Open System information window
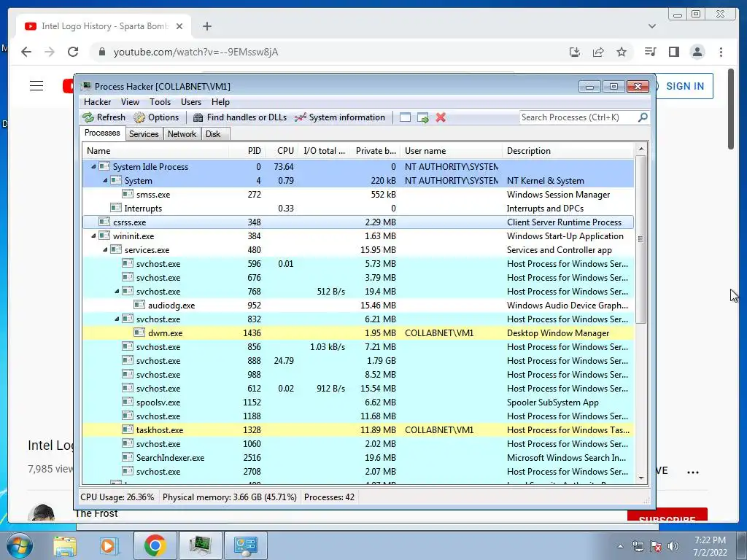Viewport: 747px width, 560px height. point(340,117)
